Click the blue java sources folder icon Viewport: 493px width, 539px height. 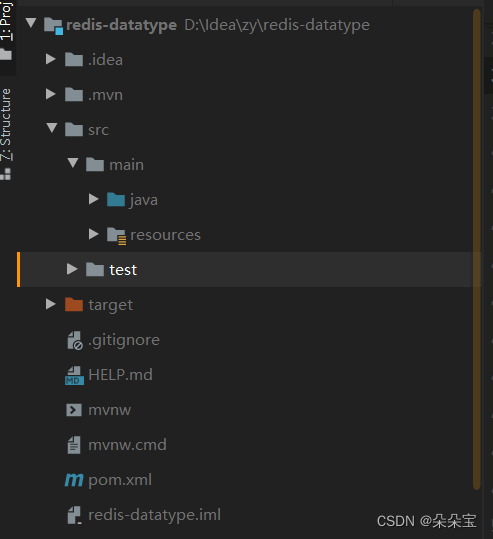click(x=116, y=200)
